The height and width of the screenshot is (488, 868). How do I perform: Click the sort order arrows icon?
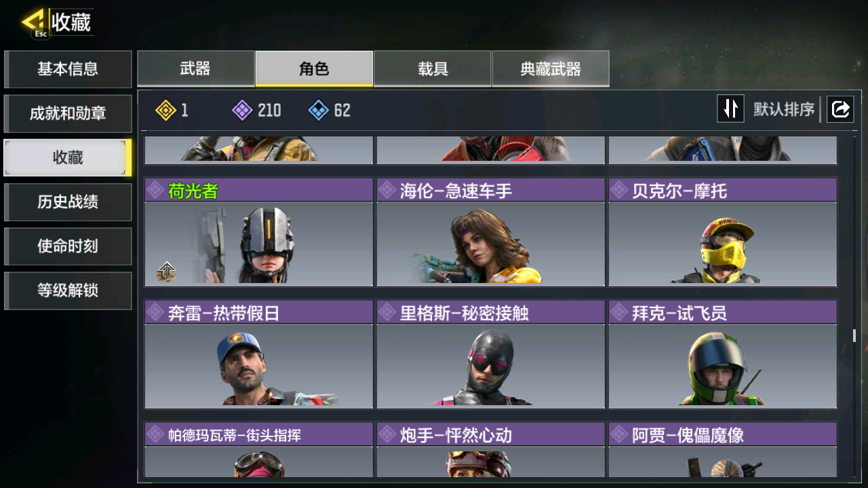[x=730, y=109]
